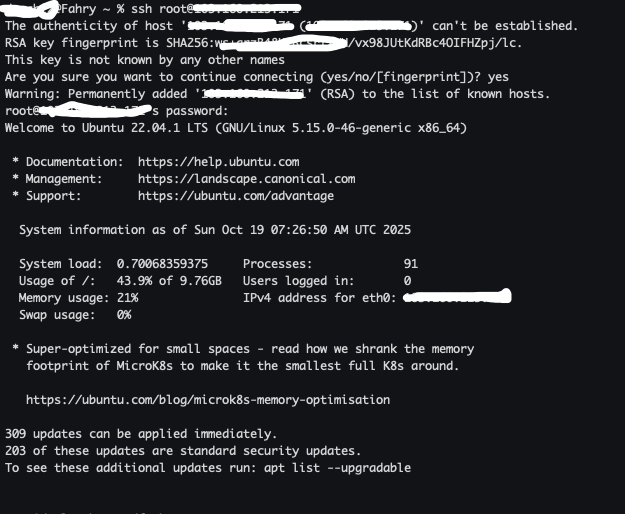The image size is (625, 514).
Task: Click the "203 of these updates" security line
Action: click(x=183, y=451)
